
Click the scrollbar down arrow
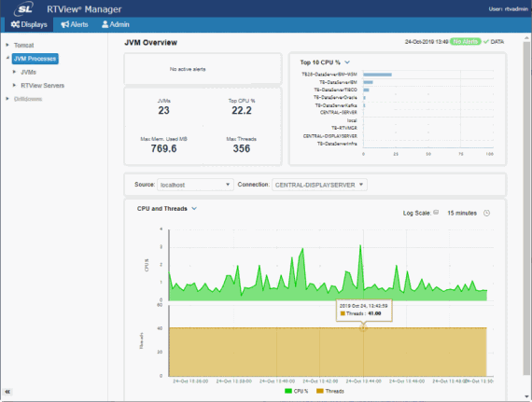526,396
